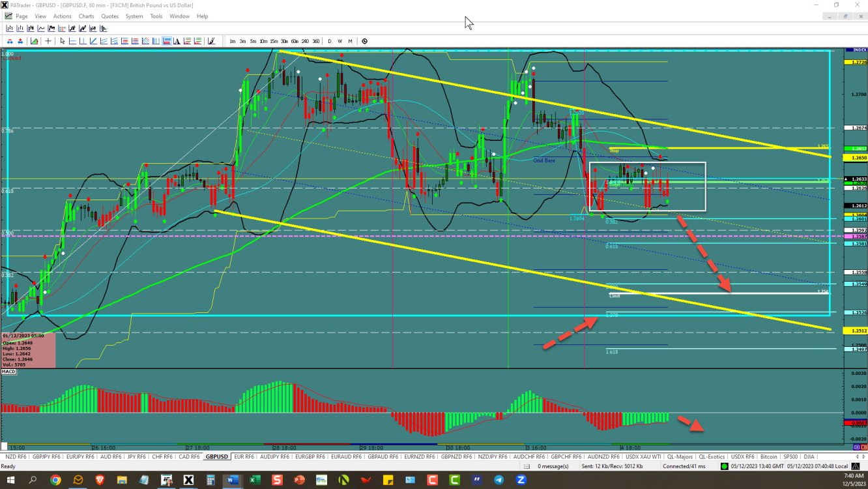Select the line chart type icon
The width and height of the screenshot is (868, 489).
click(41, 28)
